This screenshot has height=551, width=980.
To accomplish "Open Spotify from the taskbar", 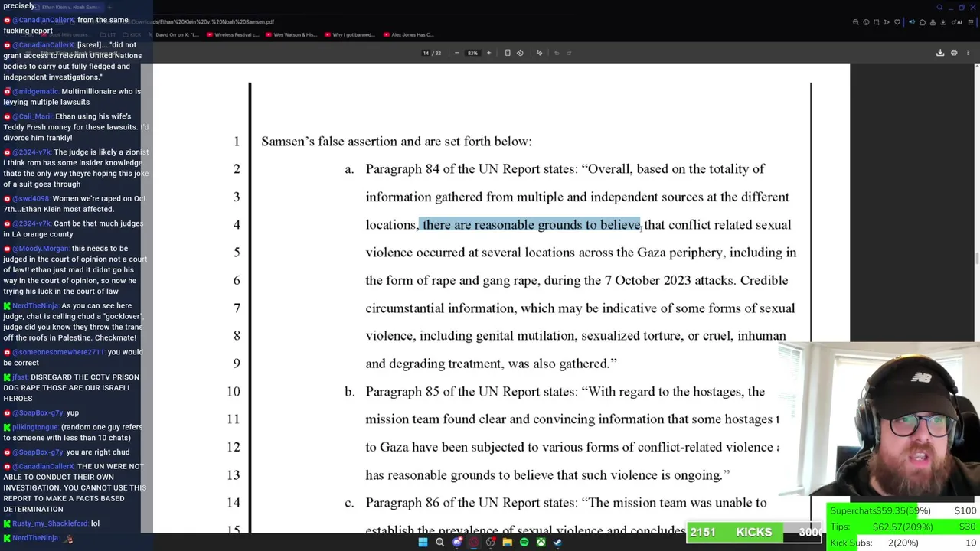I will pos(524,543).
